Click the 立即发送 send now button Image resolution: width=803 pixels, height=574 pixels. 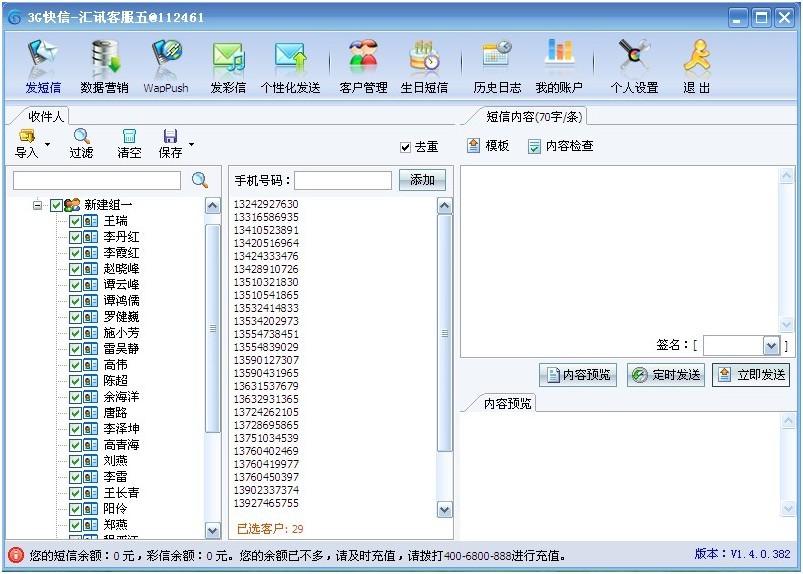coord(751,375)
